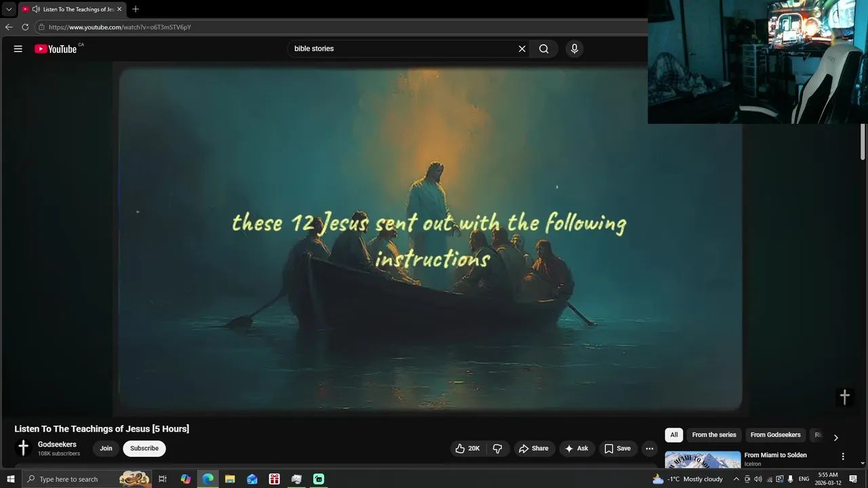This screenshot has height=488, width=868.
Task: Switch to Microsoft Edge on taskbar
Action: point(208,479)
